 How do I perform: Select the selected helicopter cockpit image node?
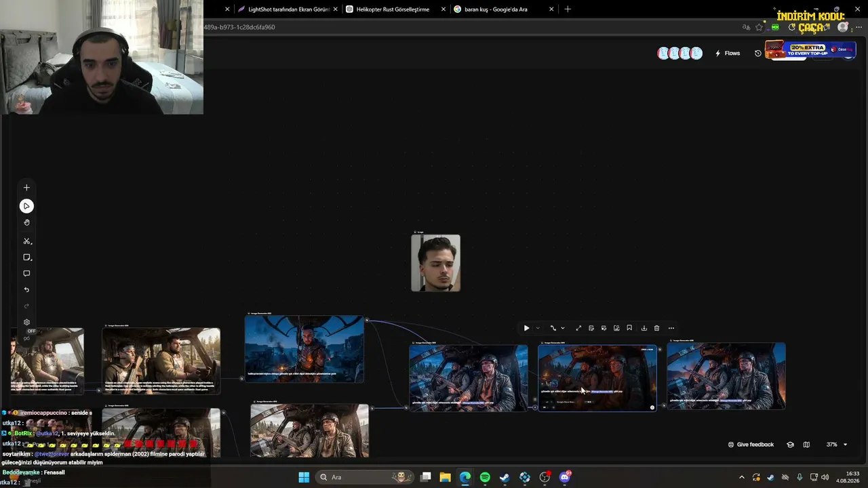(597, 378)
